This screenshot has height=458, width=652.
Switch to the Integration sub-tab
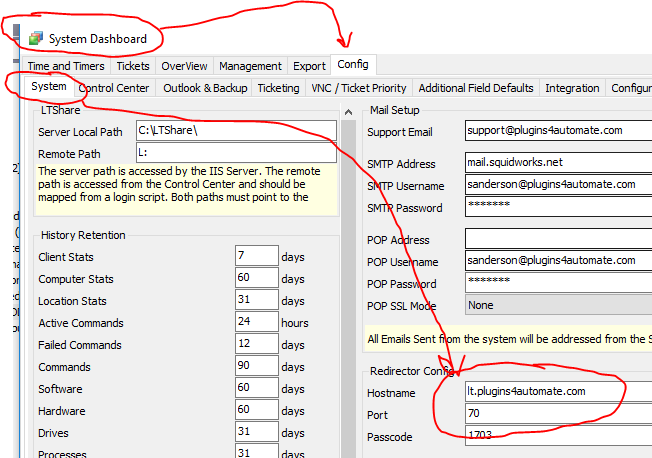point(572,88)
